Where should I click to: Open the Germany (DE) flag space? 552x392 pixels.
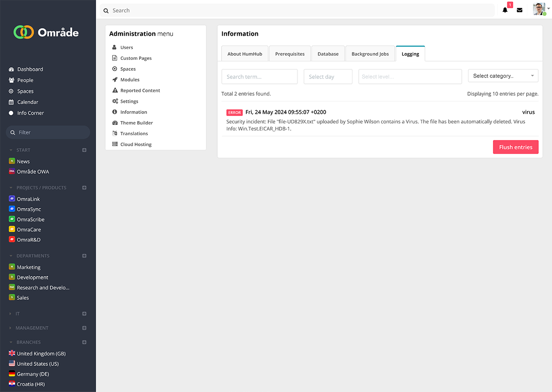(12, 374)
